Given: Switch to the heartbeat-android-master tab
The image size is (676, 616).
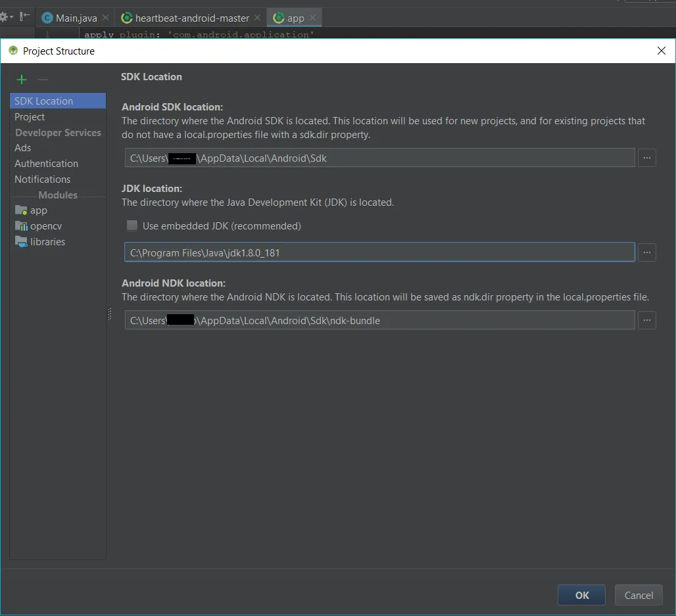Looking at the screenshot, I should point(192,18).
